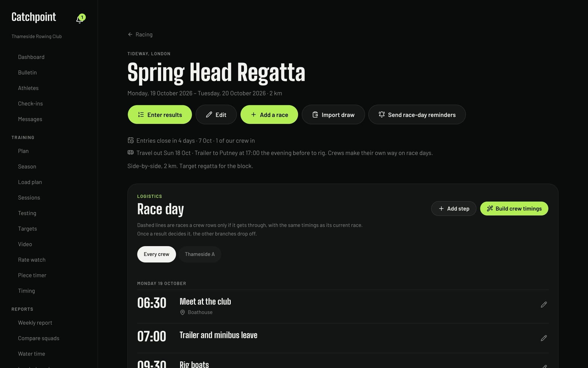Open Messages in the sidebar
The image size is (588, 368).
click(30, 119)
